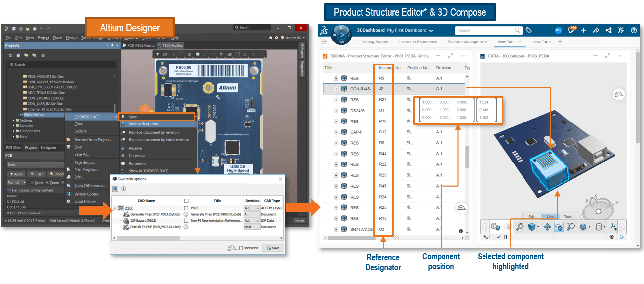Open the New Tab dropdown chevron

pyautogui.click(x=520, y=42)
